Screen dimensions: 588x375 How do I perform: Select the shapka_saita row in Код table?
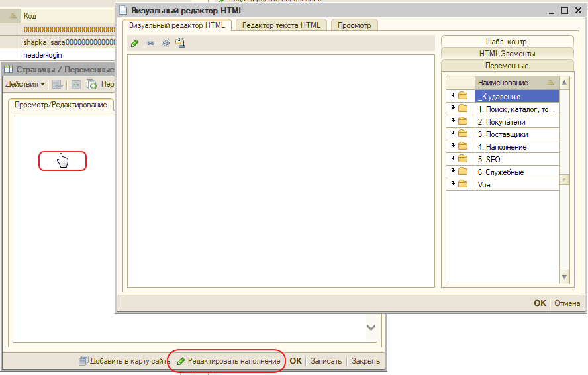click(x=58, y=42)
